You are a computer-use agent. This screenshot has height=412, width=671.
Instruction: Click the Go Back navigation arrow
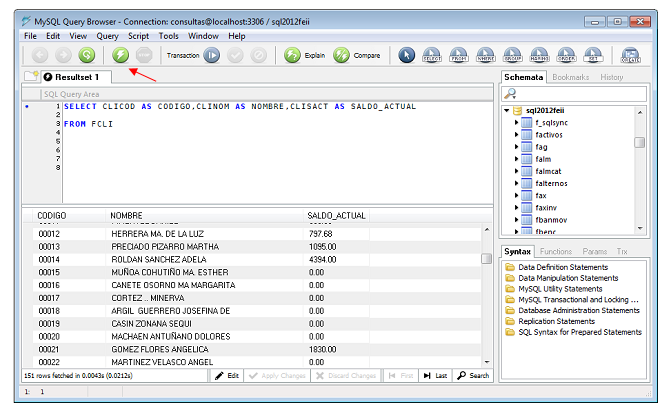40,55
